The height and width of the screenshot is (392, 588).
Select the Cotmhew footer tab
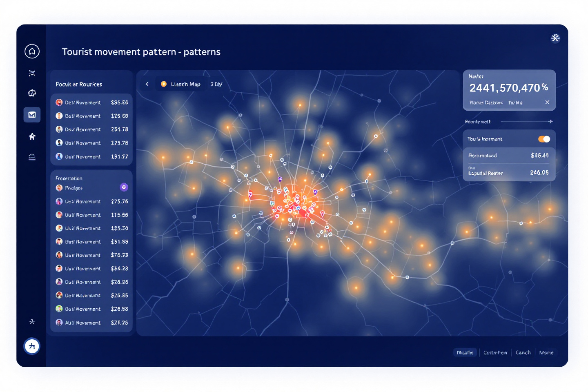[495, 352]
